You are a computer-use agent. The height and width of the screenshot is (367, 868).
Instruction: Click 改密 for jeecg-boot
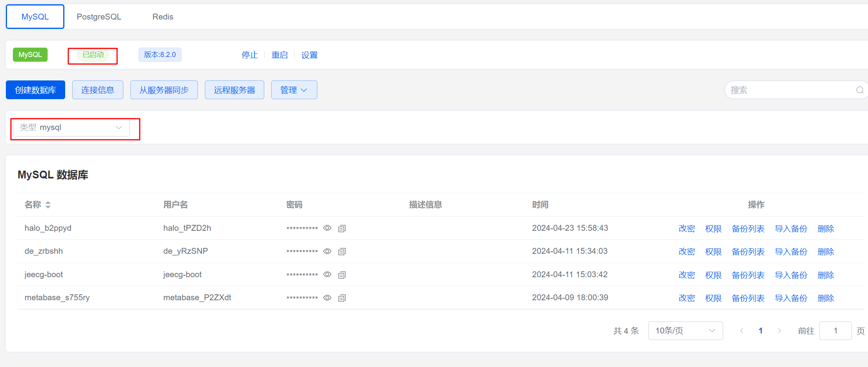687,275
